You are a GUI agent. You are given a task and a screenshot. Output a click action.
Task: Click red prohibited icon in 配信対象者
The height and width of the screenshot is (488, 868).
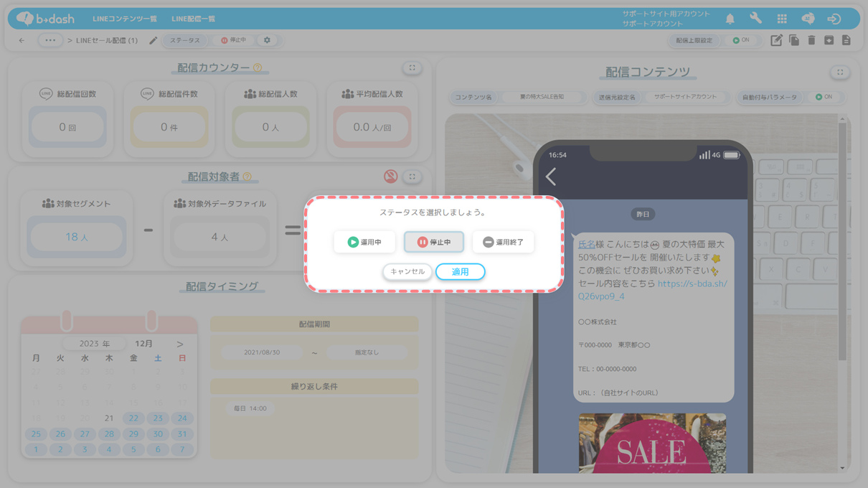pos(390,177)
